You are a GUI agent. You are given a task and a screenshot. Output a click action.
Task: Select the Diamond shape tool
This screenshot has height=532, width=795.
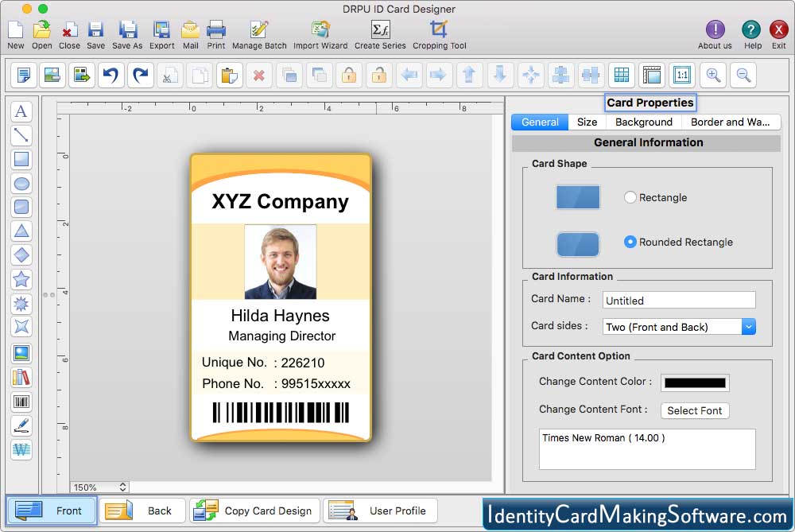[21, 255]
